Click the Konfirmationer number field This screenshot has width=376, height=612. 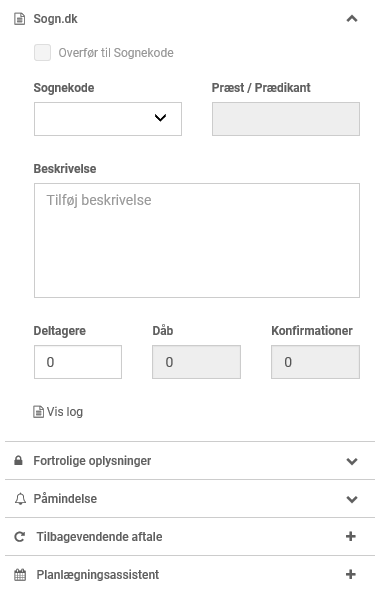(x=315, y=362)
